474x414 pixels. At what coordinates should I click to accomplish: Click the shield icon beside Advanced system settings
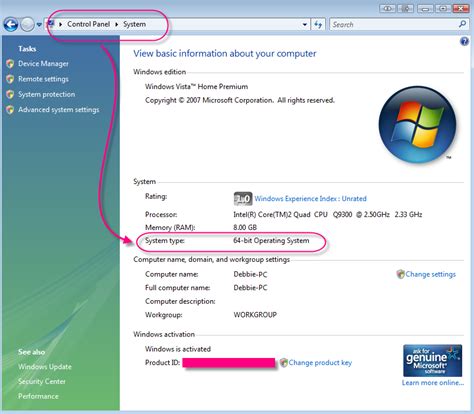[x=10, y=110]
